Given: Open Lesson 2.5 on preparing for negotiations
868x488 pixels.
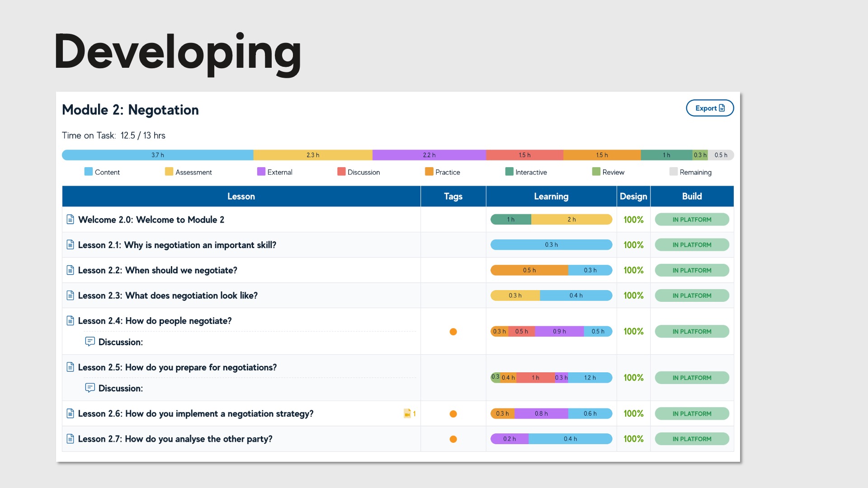Looking at the screenshot, I should tap(177, 367).
